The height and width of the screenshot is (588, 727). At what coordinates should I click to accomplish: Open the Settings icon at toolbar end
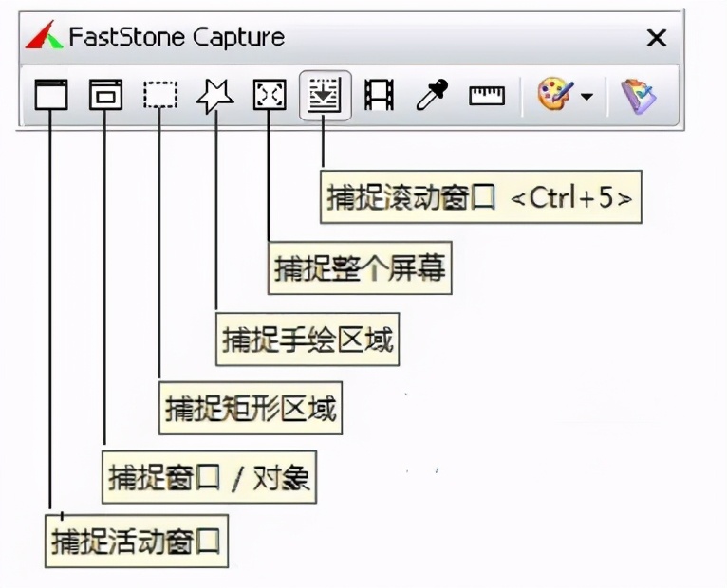tap(638, 96)
